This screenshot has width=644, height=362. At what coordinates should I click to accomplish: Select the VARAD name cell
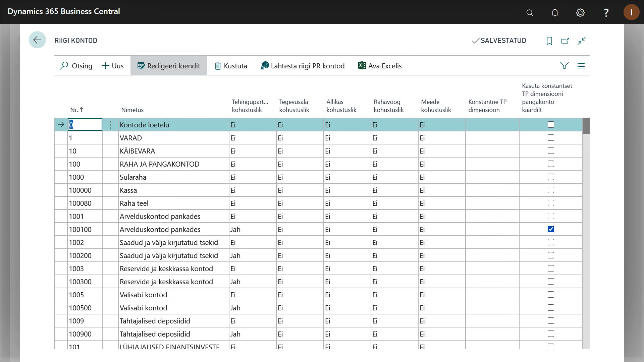pos(174,138)
